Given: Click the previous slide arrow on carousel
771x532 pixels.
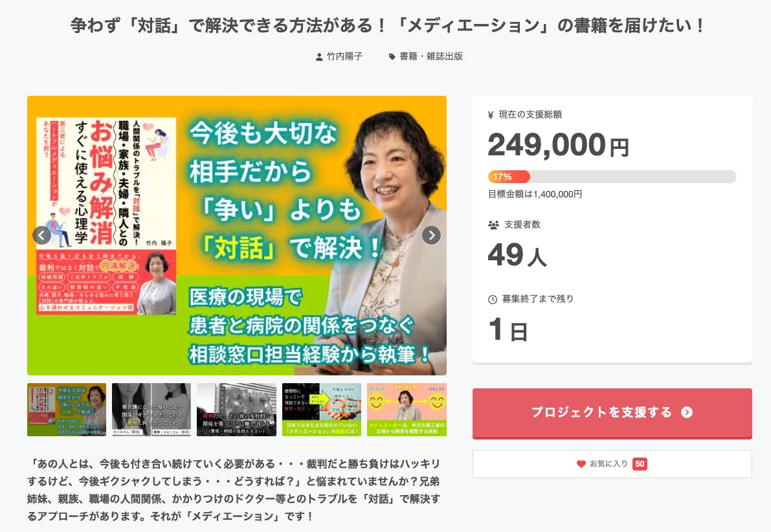Looking at the screenshot, I should [42, 236].
